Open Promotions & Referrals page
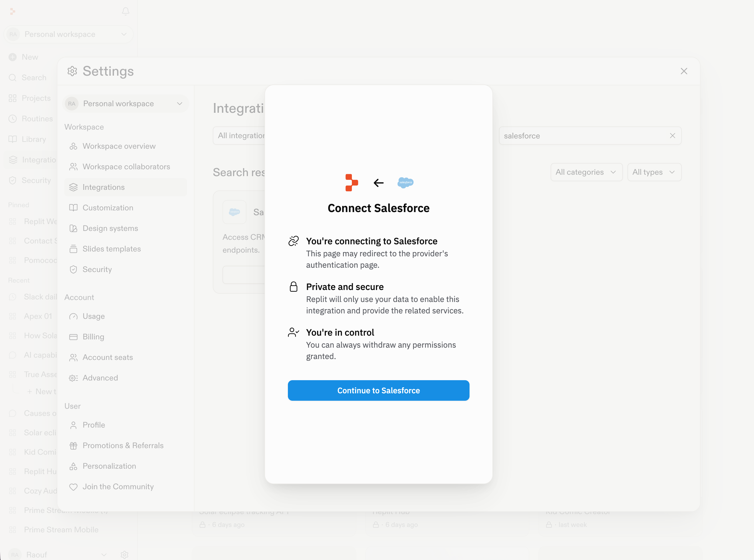754x560 pixels. pos(125,446)
